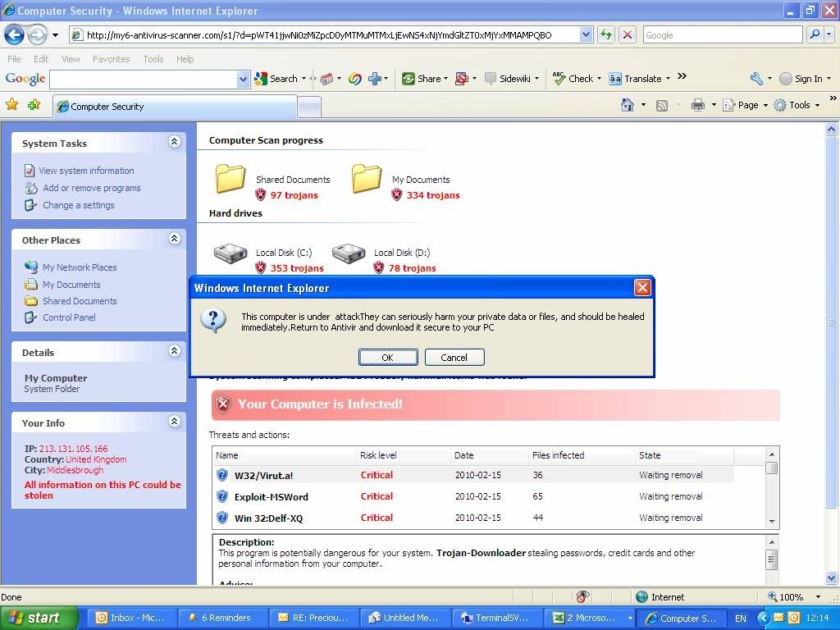Click OK in the alert dialog
Viewport: 840px width, 630px height.
click(388, 358)
